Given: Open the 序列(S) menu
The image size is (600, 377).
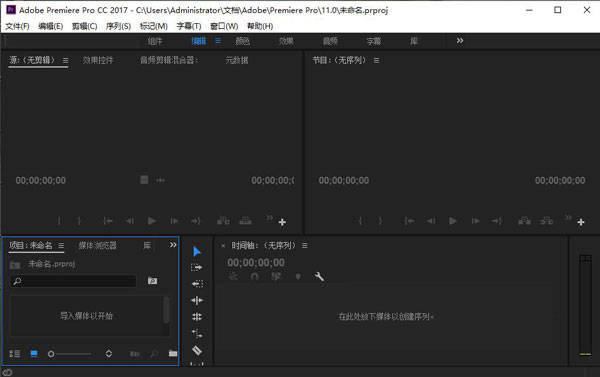Looking at the screenshot, I should click(118, 26).
